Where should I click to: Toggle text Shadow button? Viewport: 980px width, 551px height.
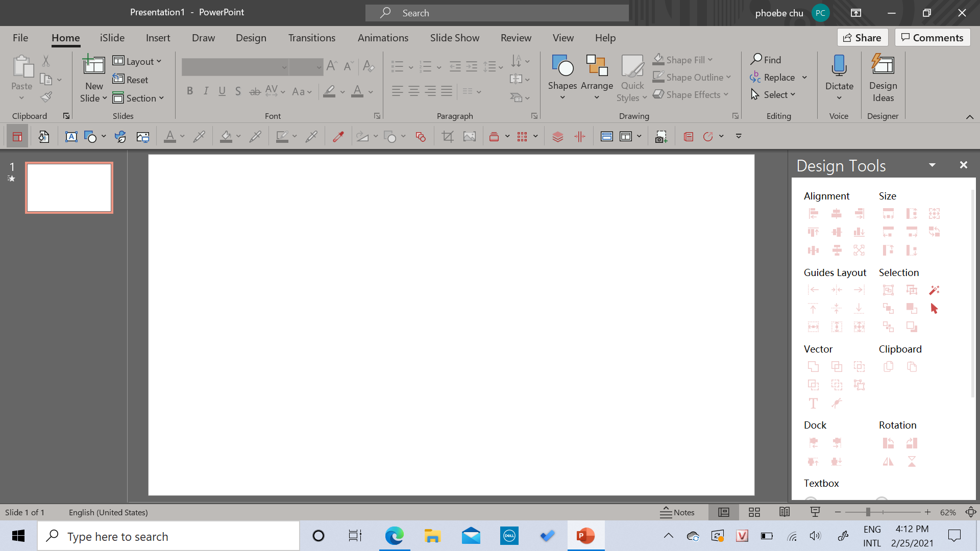coord(238,91)
